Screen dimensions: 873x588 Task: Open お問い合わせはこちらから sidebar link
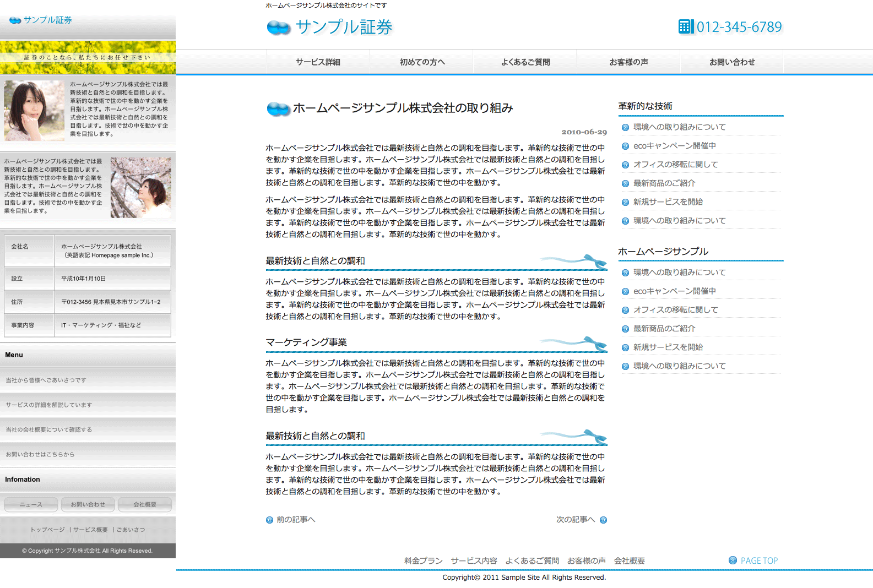40,455
